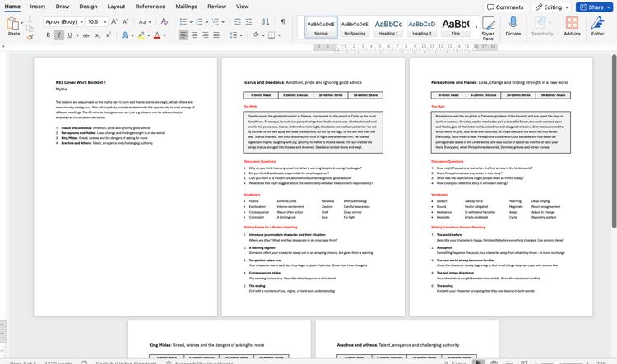The image size is (617, 364).
Task: Clear all formatting from selection
Action: 164,22
